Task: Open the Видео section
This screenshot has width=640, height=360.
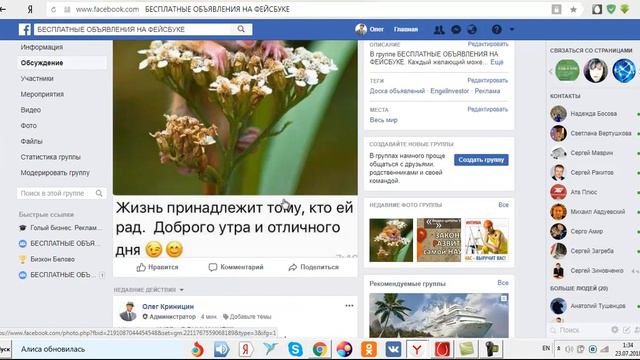Action: pos(31,110)
